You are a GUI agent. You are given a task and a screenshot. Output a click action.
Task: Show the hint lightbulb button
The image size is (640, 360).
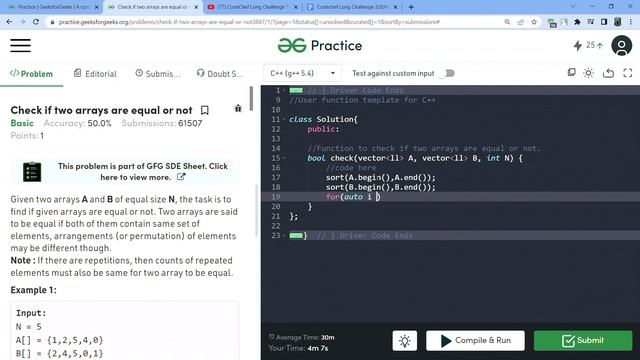(404, 340)
